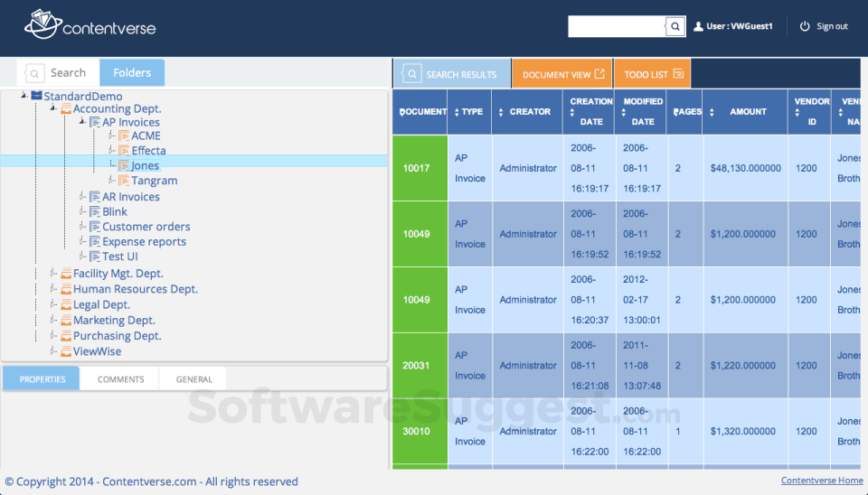Expand the Purchasing Dept. node
The height and width of the screenshot is (495, 868).
pyautogui.click(x=53, y=335)
